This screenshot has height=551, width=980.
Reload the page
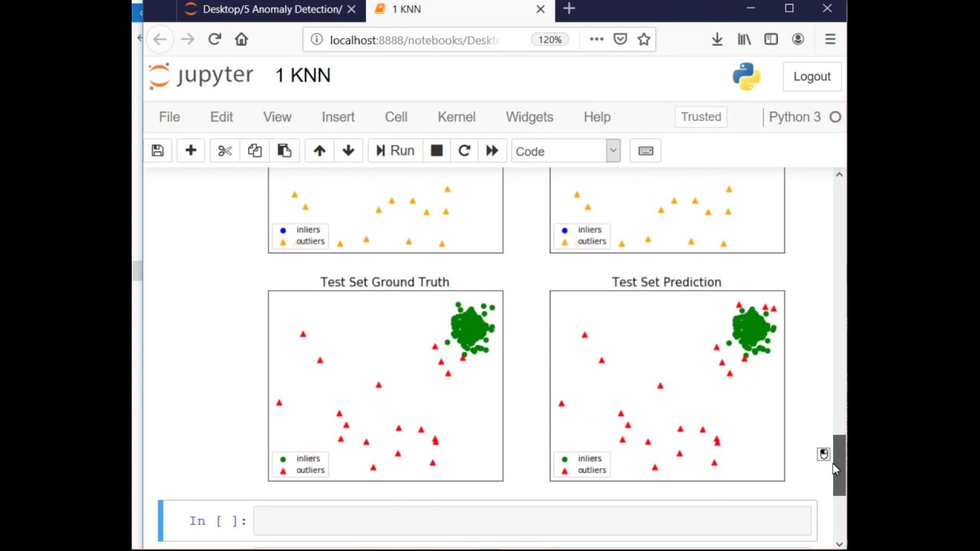pos(214,39)
